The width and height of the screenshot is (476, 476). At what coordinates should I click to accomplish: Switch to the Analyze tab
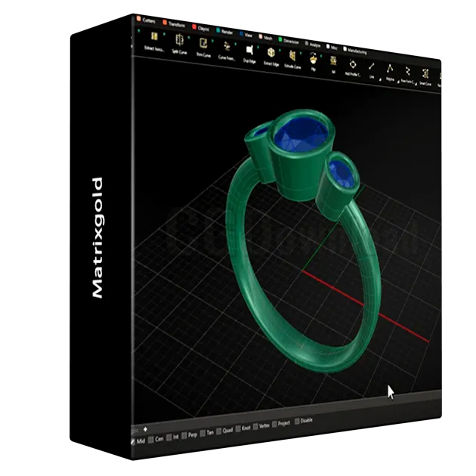(x=313, y=45)
